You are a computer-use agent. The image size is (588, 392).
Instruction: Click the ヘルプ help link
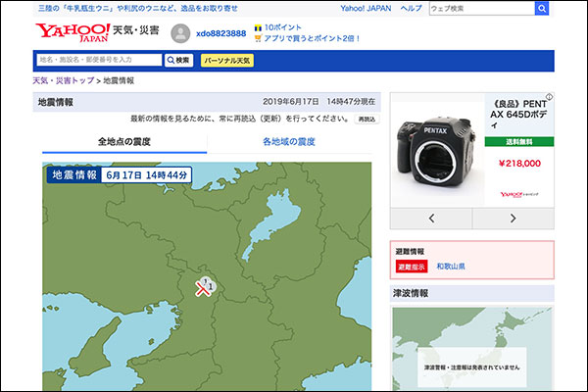[x=412, y=8]
